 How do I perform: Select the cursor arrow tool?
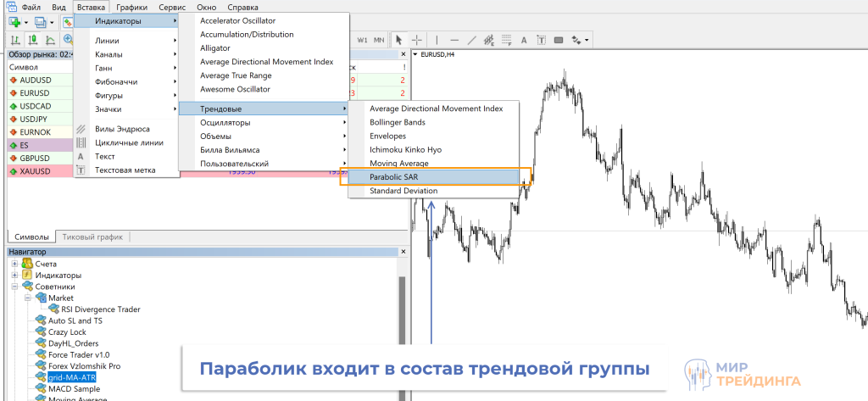[x=398, y=40]
